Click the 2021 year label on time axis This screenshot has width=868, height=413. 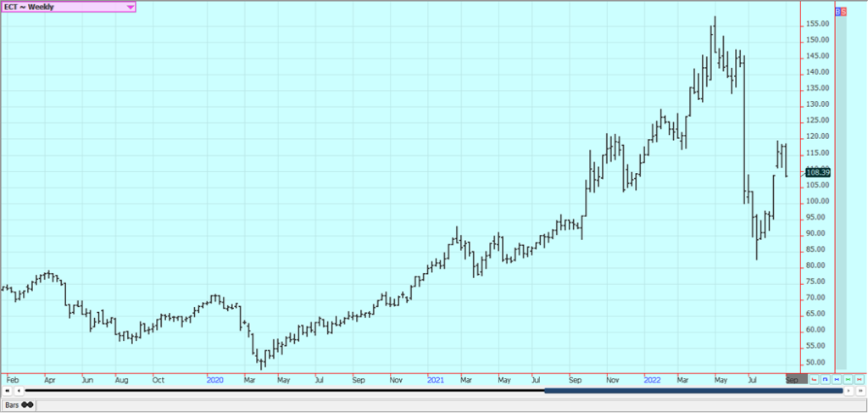point(436,380)
